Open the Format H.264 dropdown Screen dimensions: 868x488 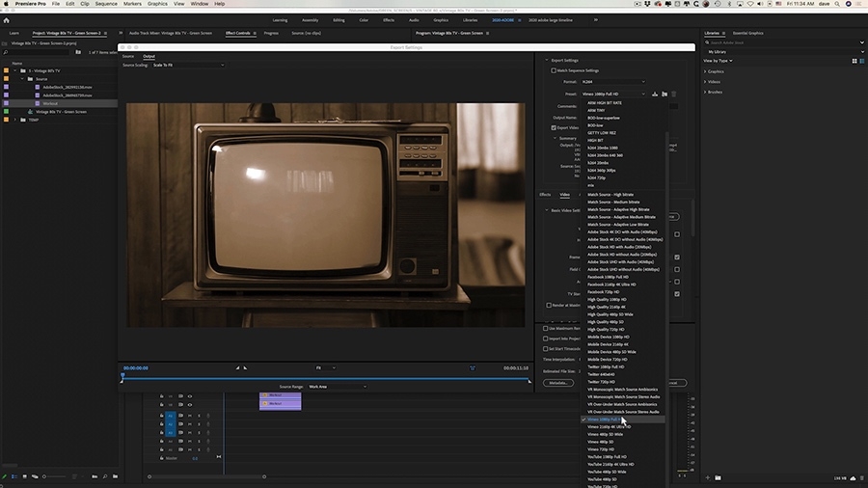coord(612,82)
